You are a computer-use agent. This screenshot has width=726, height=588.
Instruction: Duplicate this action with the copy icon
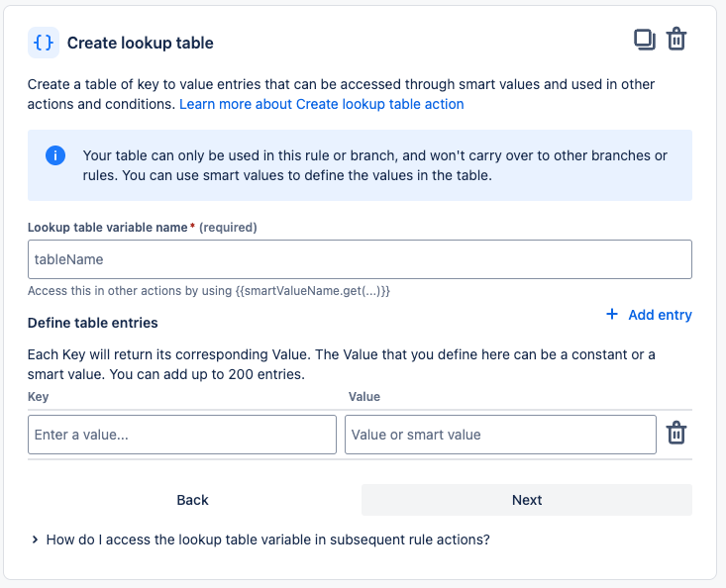coord(644,40)
